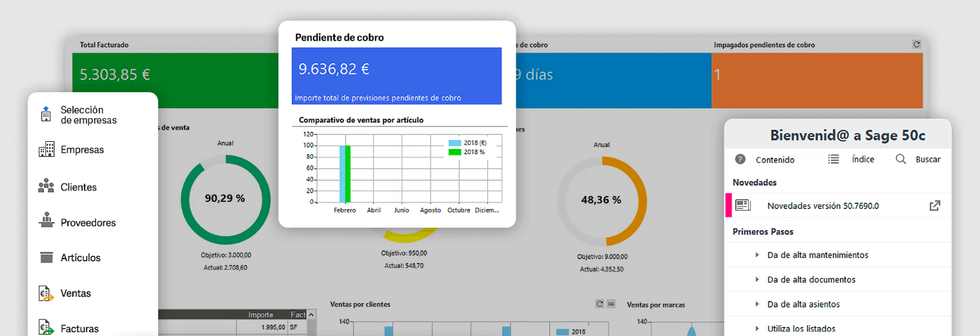Open Selección de empresas menu entry
980x336 pixels.
point(88,115)
